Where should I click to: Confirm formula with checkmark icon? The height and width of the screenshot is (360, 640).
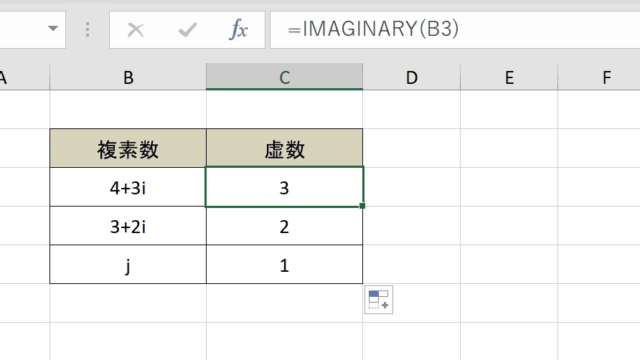[x=187, y=30]
